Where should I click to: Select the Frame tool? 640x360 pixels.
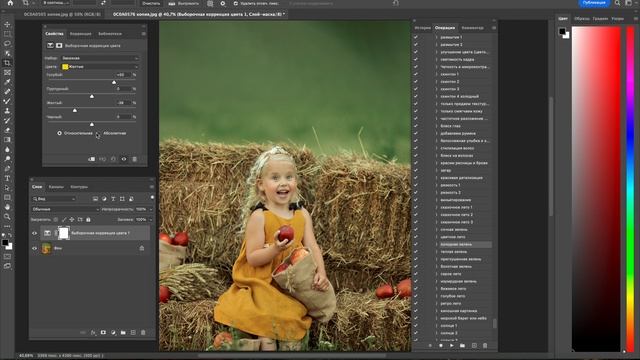click(7, 72)
